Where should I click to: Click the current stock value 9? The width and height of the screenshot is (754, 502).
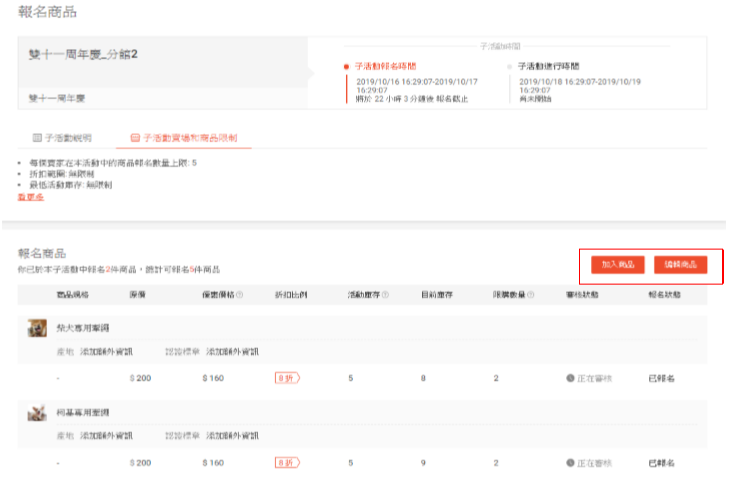tap(423, 463)
